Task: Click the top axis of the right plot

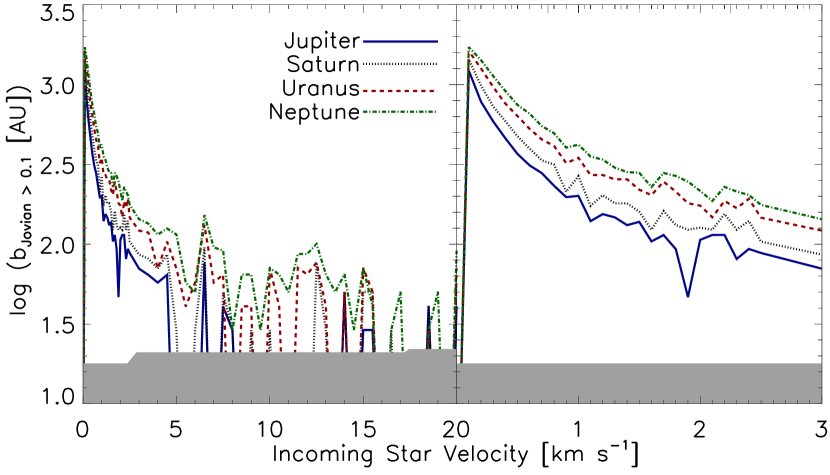Action: (640, 5)
